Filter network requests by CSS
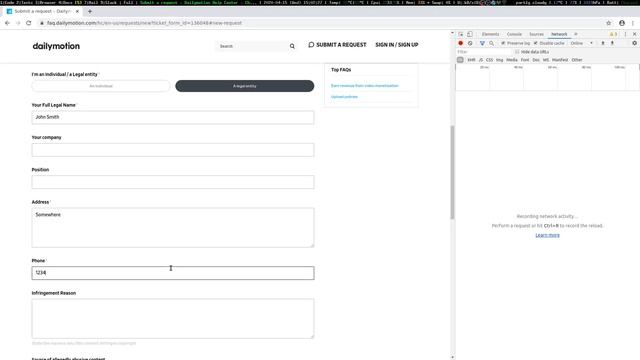 point(489,60)
